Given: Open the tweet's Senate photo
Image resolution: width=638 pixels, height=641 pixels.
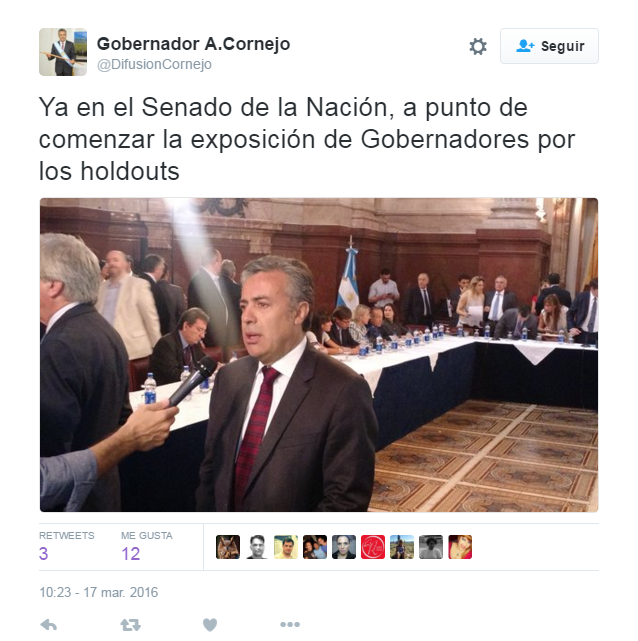Looking at the screenshot, I should pos(319,354).
